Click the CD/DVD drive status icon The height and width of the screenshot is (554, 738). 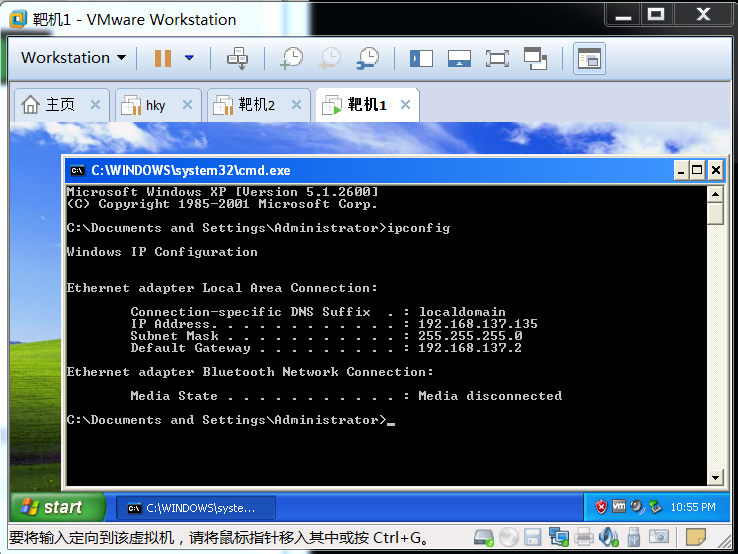[x=509, y=538]
